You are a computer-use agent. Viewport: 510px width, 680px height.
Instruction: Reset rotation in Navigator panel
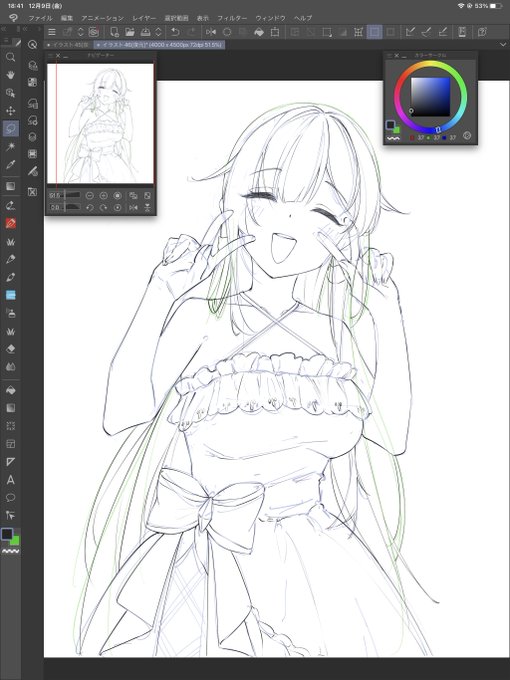point(117,208)
